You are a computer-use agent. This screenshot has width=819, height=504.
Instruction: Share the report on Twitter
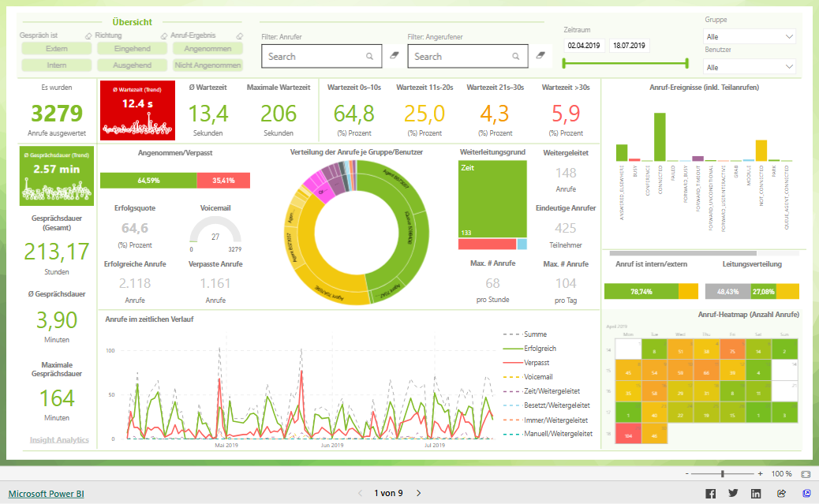click(733, 493)
